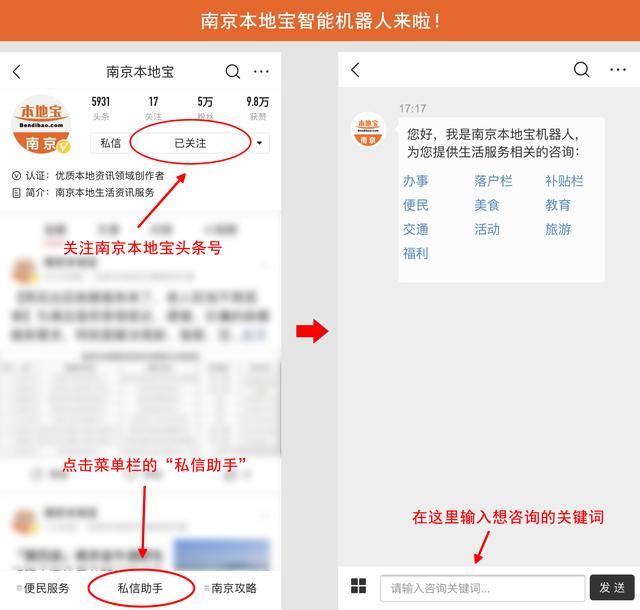Open search in the chat screen
This screenshot has width=640, height=610.
[582, 70]
